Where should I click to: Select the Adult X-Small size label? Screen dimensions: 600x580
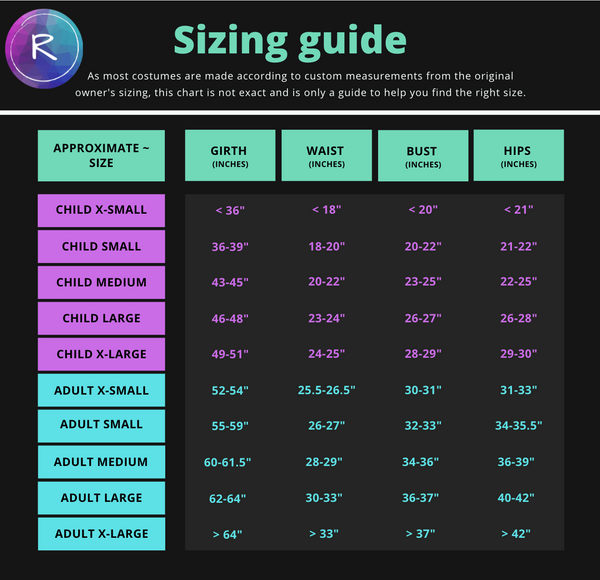pyautogui.click(x=101, y=390)
